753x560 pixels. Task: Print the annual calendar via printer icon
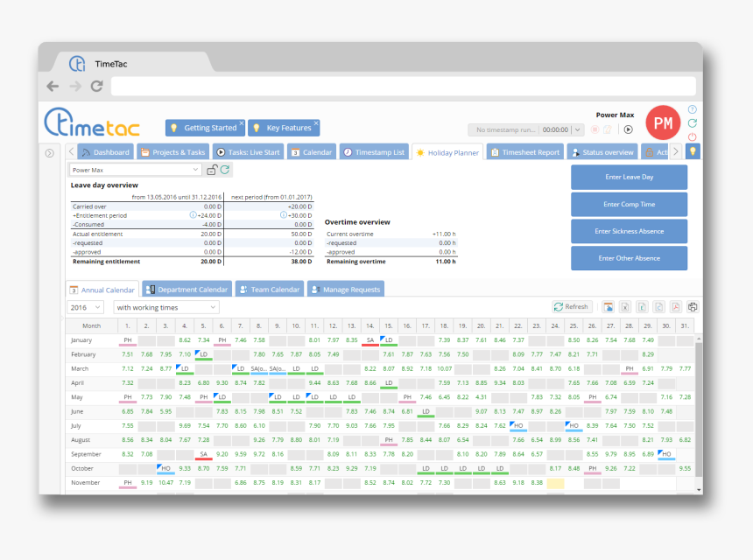(693, 307)
